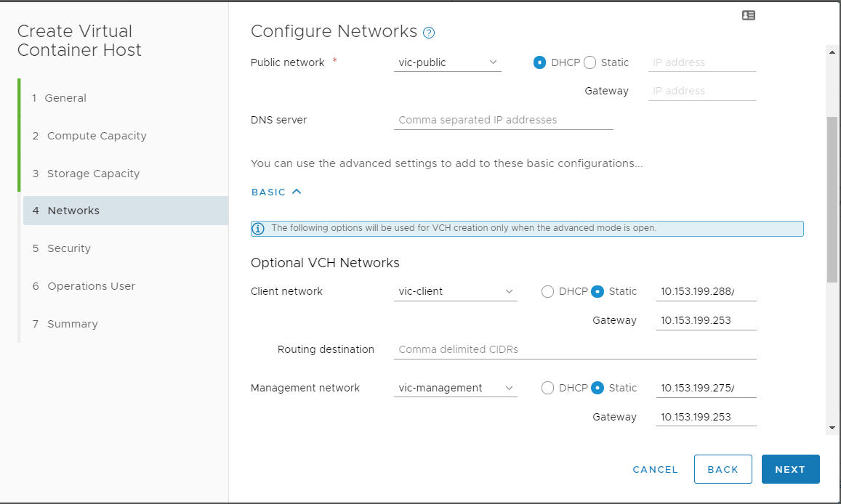This screenshot has width=841, height=504.
Task: Click the DNS server input field
Action: (503, 119)
